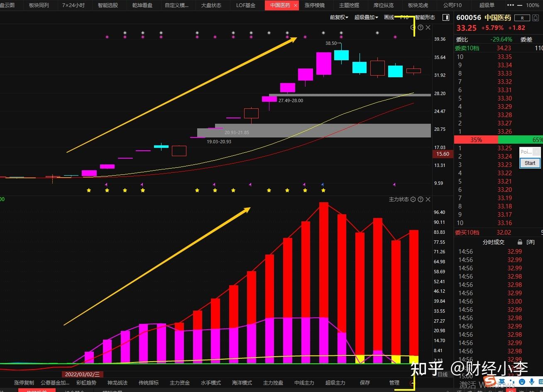Open the 公司F10 tab
The width and height of the screenshot is (543, 392).
click(452, 5)
